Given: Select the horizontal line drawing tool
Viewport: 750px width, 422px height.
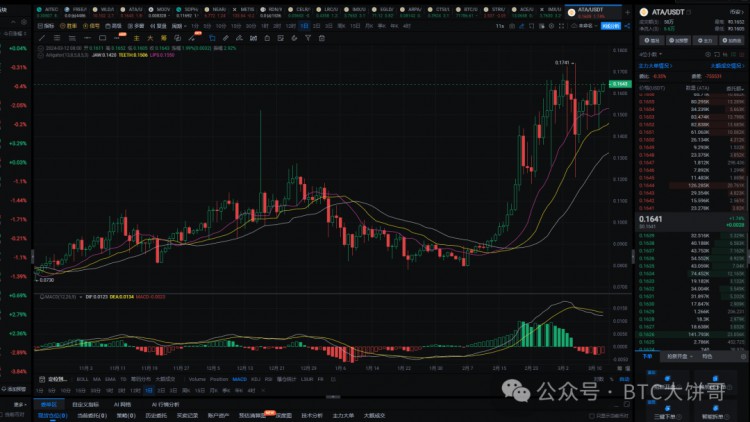Looking at the screenshot, I should [87, 38].
